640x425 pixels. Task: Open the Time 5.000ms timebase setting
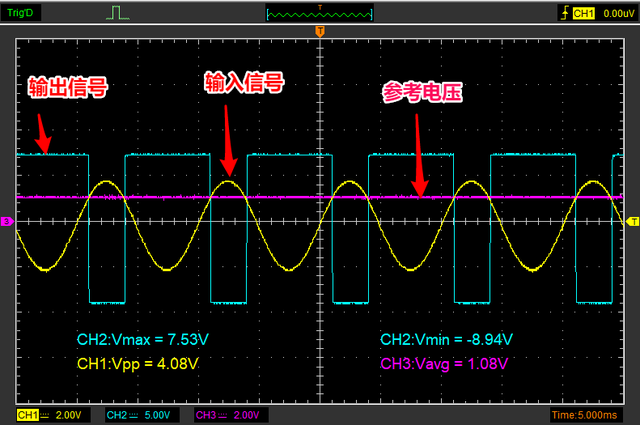(x=592, y=414)
